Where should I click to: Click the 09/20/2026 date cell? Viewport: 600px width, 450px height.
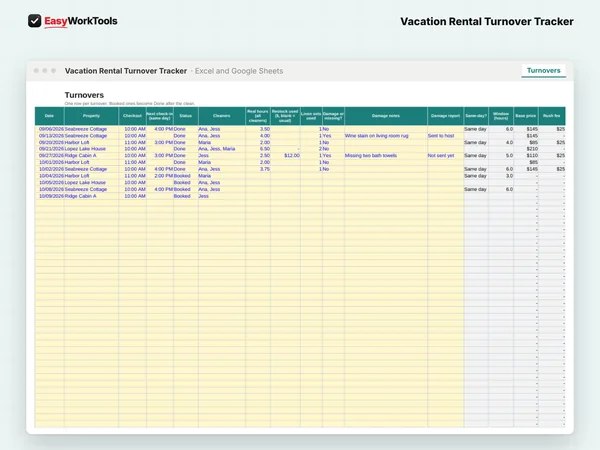pyautogui.click(x=51, y=142)
